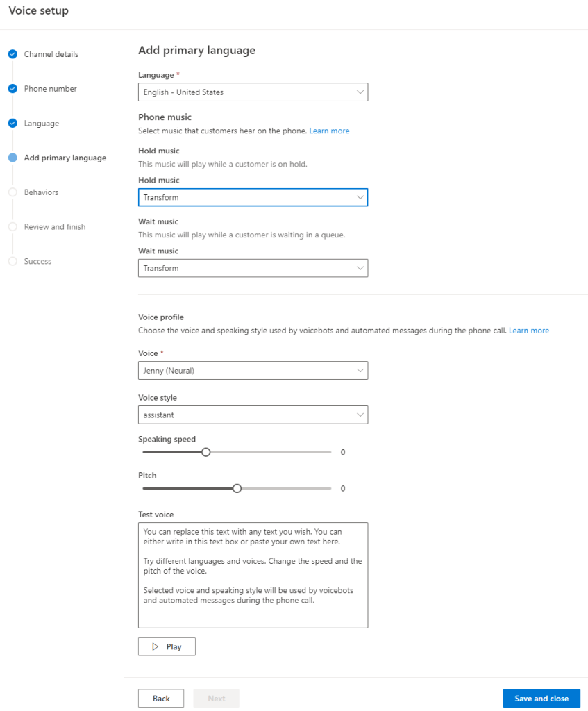Screen dimensions: 588x711
Task: Click the Language step checkmark icon
Action: pos(12,124)
